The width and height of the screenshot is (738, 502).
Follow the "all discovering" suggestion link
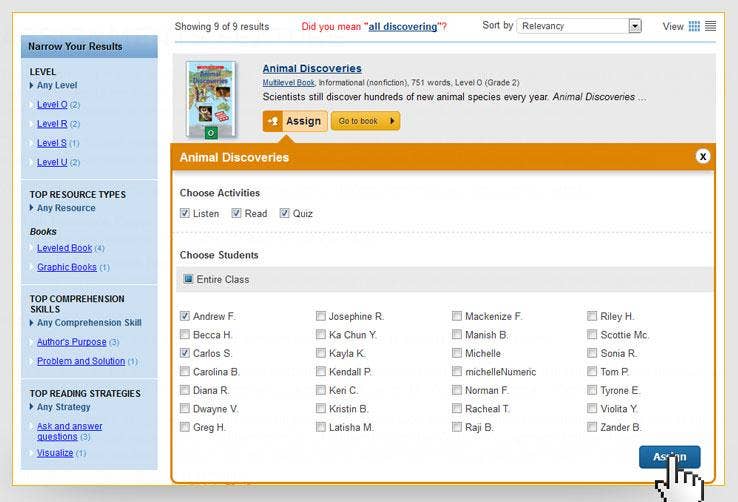coord(403,27)
